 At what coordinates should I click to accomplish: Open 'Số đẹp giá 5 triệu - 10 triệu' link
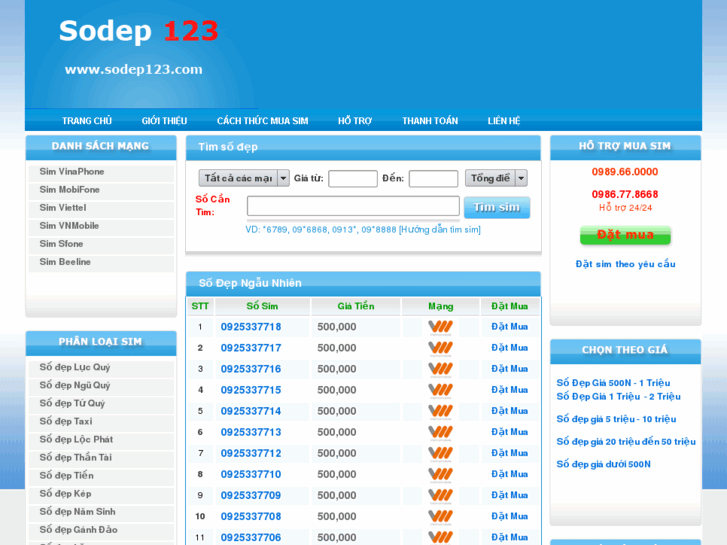(616, 419)
